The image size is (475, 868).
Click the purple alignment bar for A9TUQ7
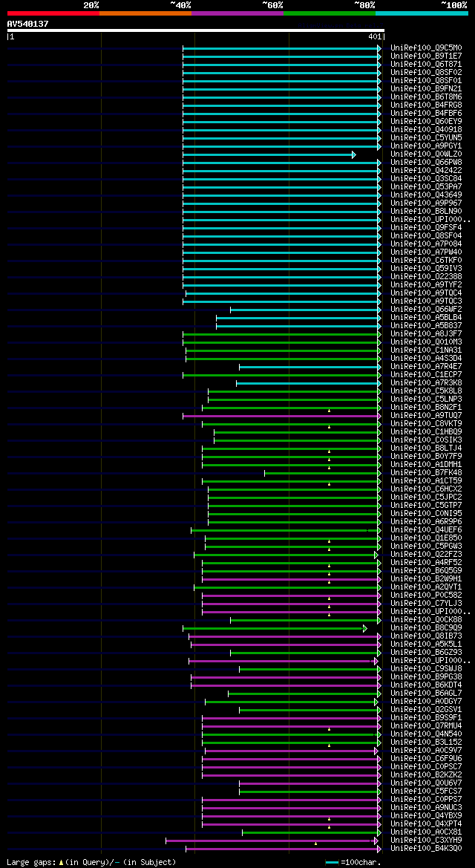(x=282, y=416)
